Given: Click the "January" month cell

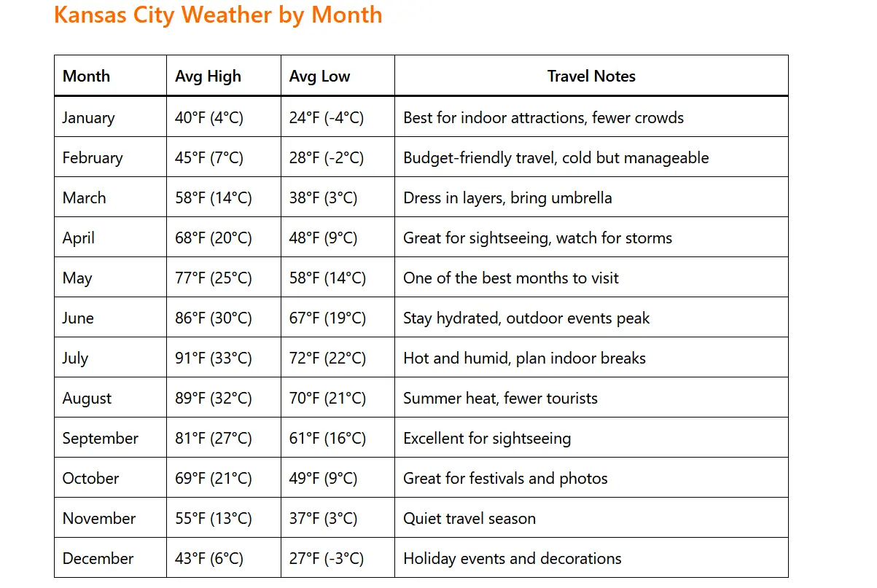Looking at the screenshot, I should tap(88, 118).
